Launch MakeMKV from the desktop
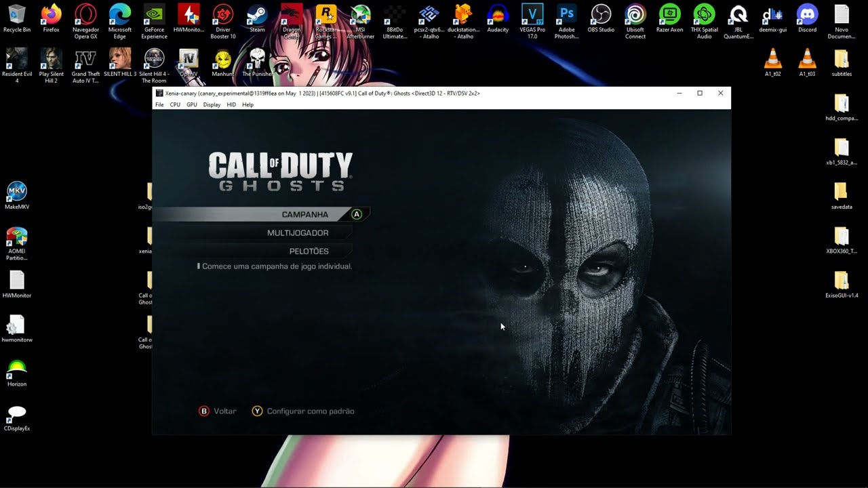The width and height of the screenshot is (868, 488). (x=17, y=196)
